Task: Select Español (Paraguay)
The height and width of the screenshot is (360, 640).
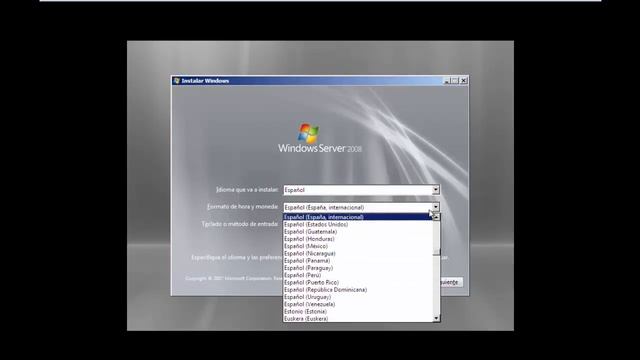Action: [x=358, y=268]
